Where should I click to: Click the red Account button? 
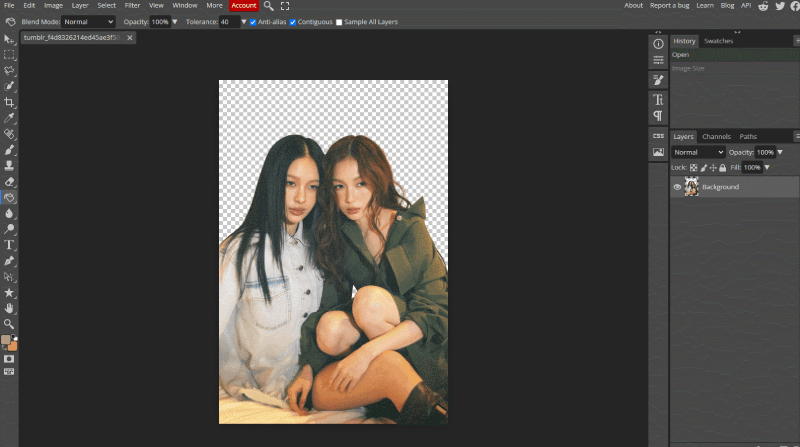[x=244, y=6]
